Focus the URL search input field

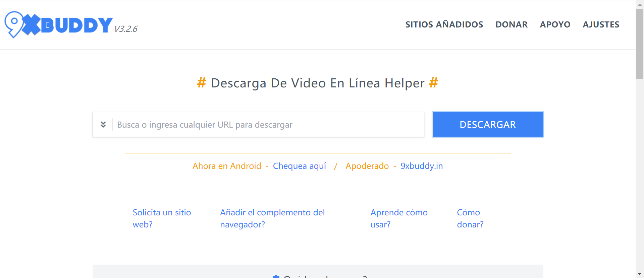(268, 125)
